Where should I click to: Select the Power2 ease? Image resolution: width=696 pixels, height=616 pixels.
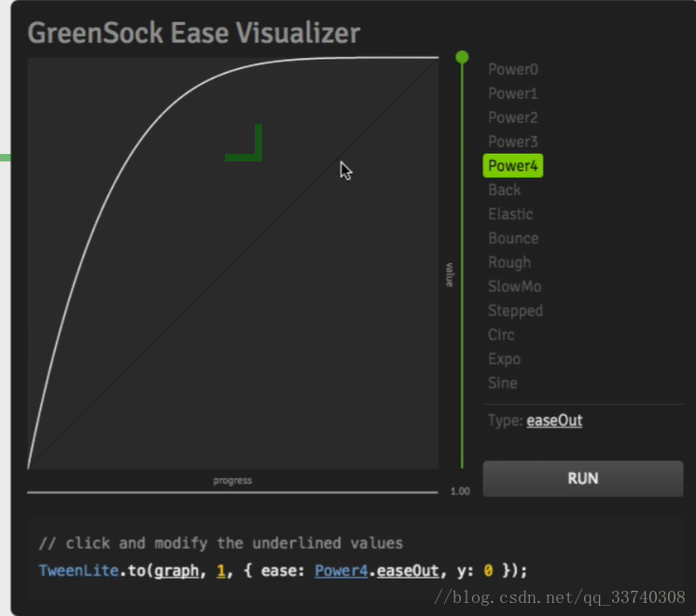coord(513,118)
